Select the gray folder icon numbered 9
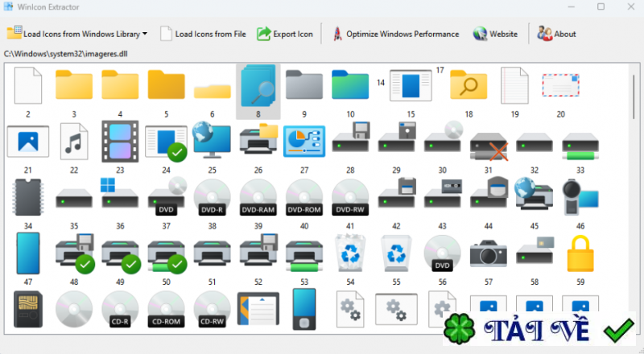The image size is (644, 354). pos(304,85)
